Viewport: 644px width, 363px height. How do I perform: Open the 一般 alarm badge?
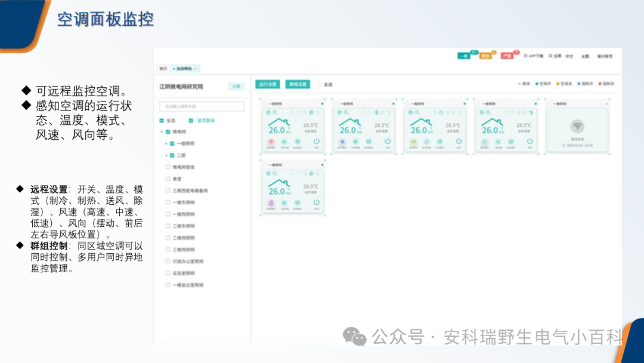464,56
